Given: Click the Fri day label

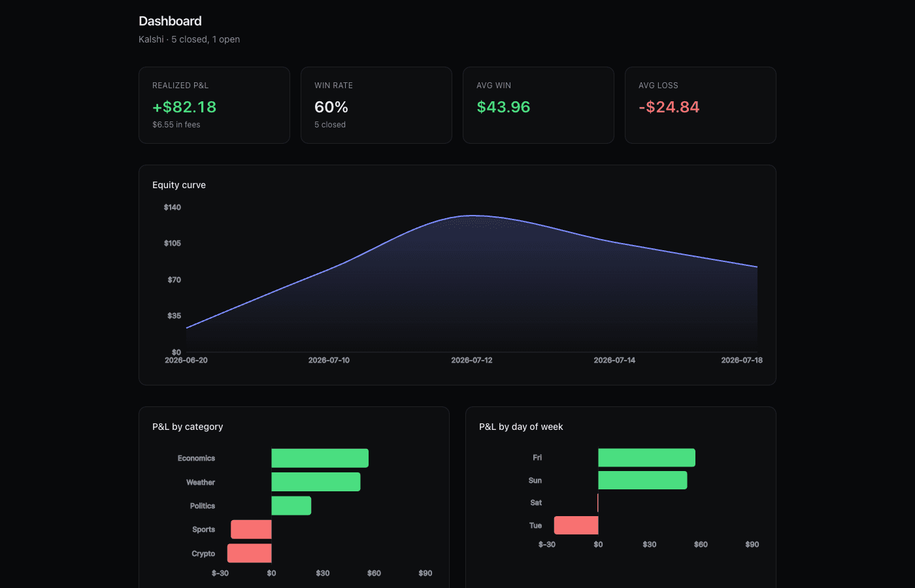Looking at the screenshot, I should [537, 457].
